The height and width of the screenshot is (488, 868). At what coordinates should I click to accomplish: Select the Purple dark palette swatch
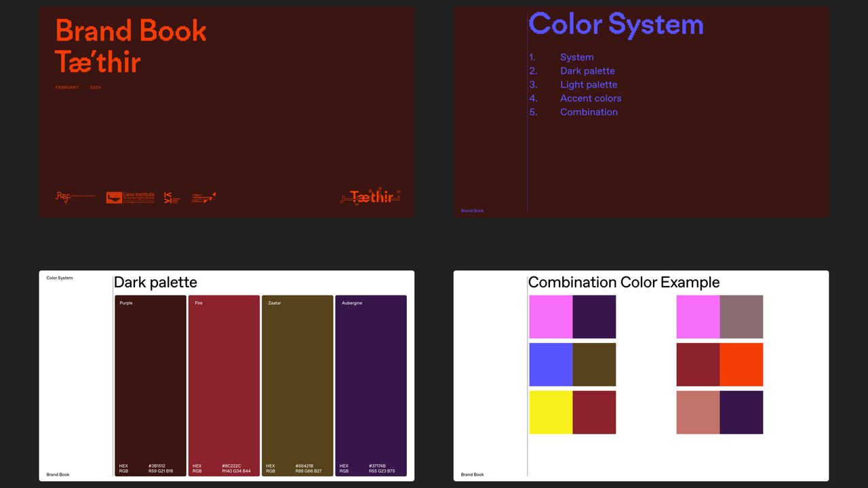[151, 385]
